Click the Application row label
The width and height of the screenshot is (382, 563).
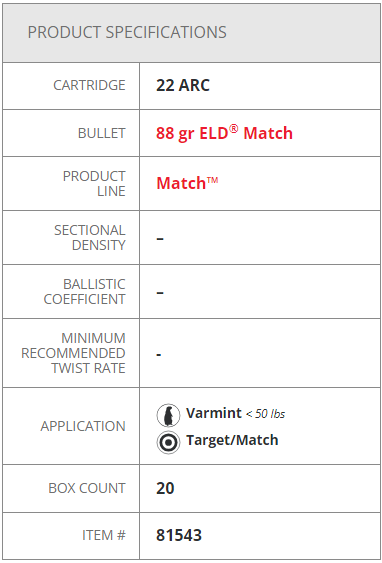83,426
